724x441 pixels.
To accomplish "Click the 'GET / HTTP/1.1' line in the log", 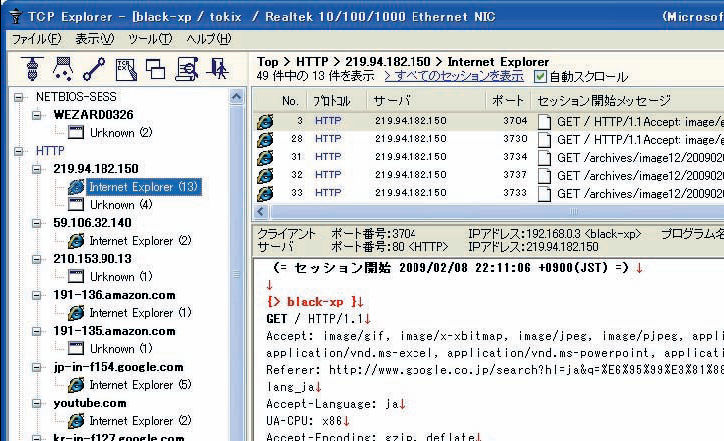I will coord(319,319).
